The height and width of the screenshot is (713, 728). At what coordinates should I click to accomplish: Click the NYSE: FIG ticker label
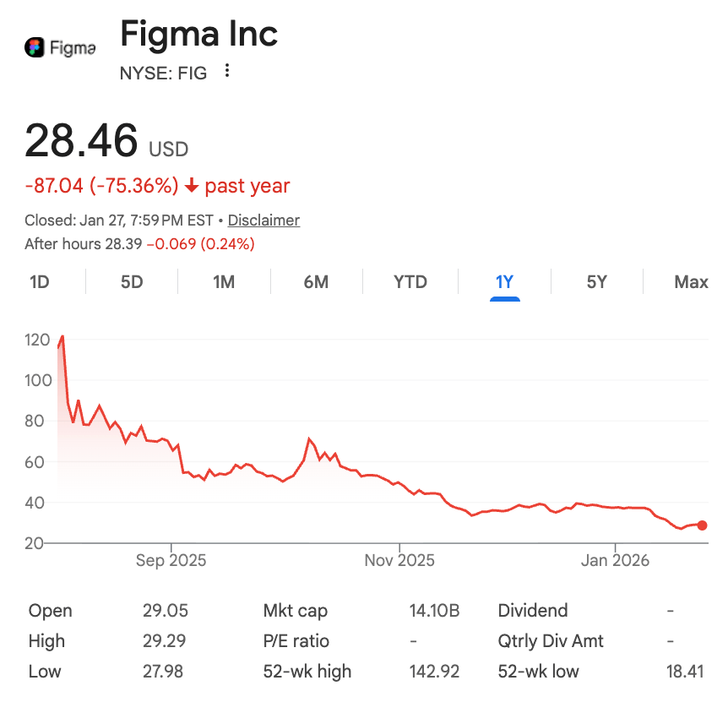[x=163, y=73]
